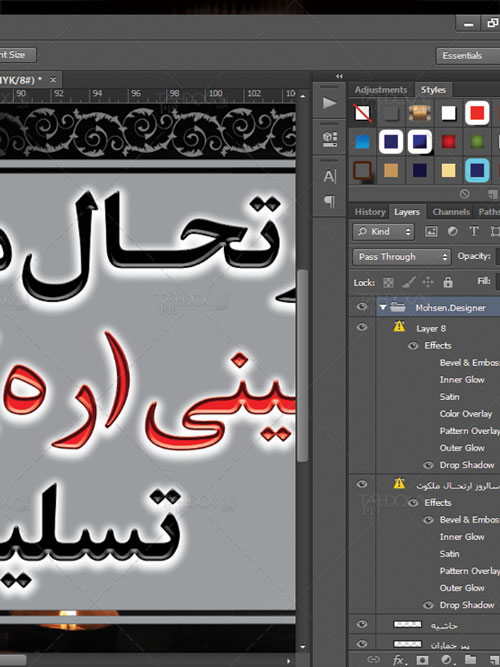
Task: Create new adjustment layer icon
Action: [x=446, y=660]
